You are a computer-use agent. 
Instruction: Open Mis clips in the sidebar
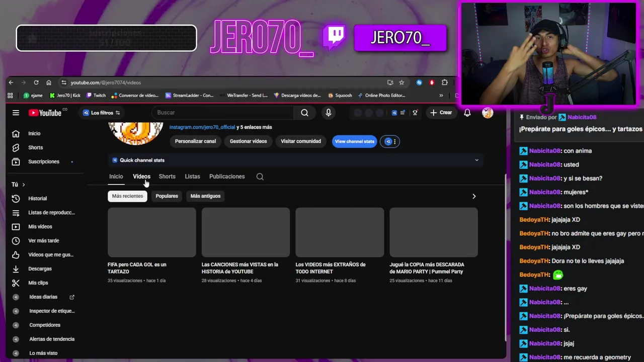(38, 283)
